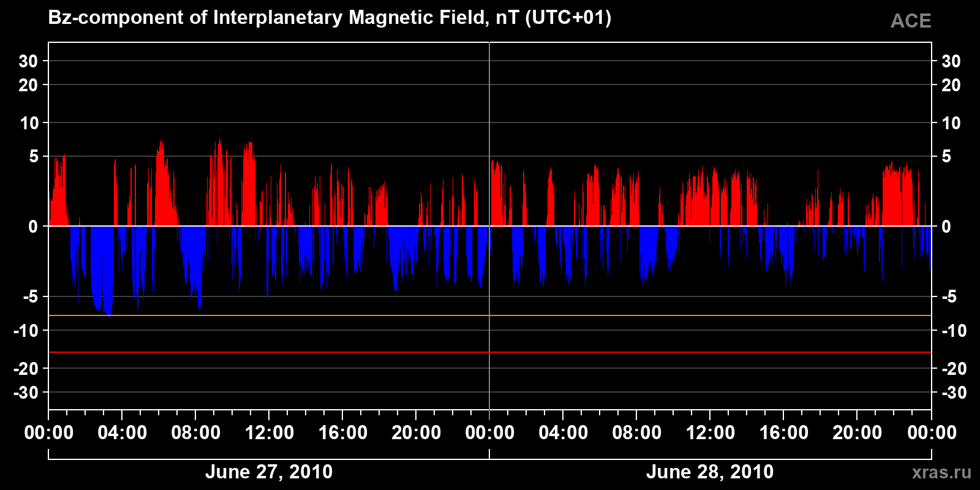980x490 pixels.
Task: Click the 12:00 time label for June 27
Action: 269,432
